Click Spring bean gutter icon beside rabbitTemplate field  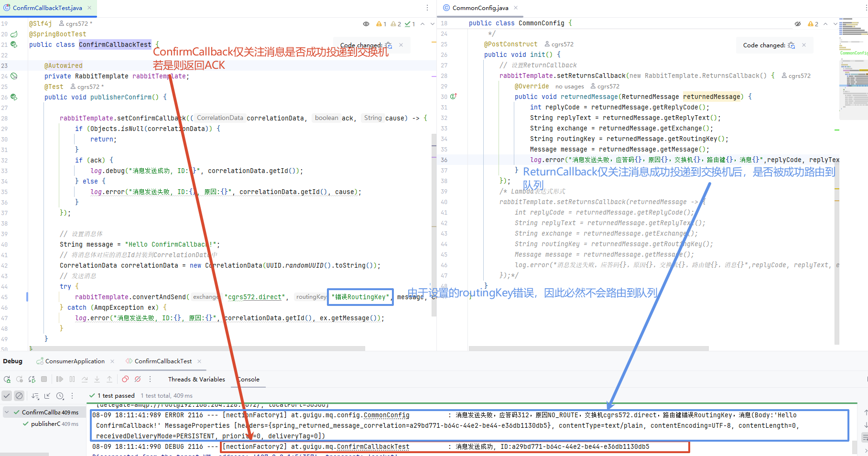tap(14, 76)
